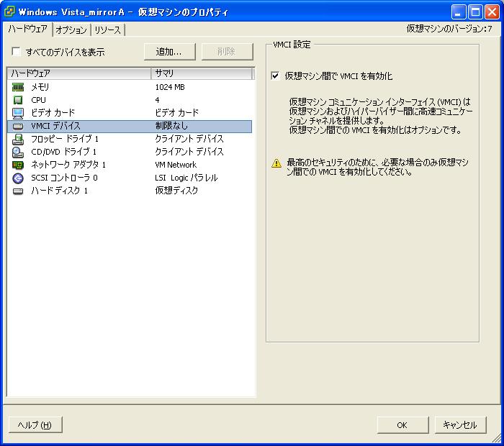Click the video card (ビデオ カード) monitor icon

tap(18, 113)
